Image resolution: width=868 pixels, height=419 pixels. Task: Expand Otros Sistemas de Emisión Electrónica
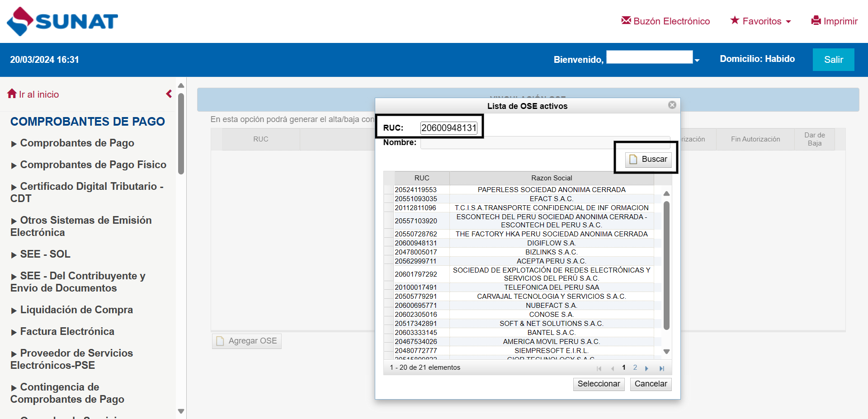(81, 226)
